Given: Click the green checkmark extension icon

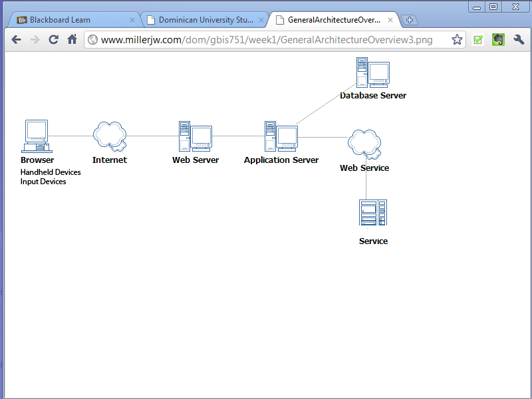Looking at the screenshot, I should pyautogui.click(x=477, y=40).
